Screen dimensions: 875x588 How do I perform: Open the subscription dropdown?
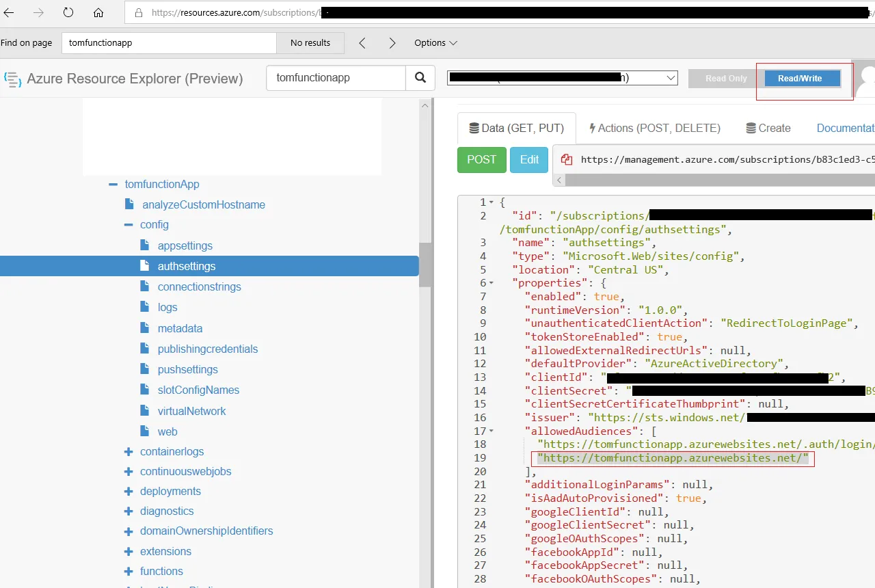[562, 78]
